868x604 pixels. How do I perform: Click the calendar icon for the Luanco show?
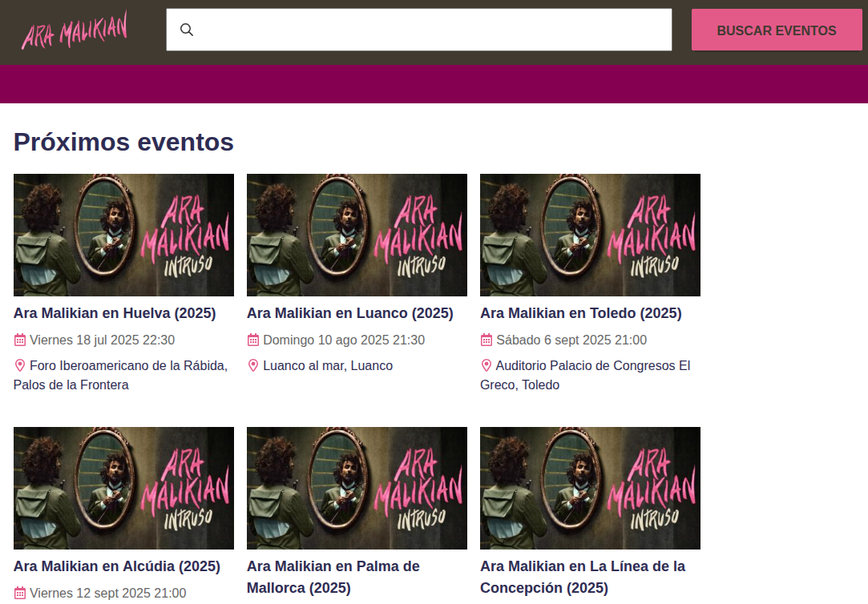click(252, 340)
